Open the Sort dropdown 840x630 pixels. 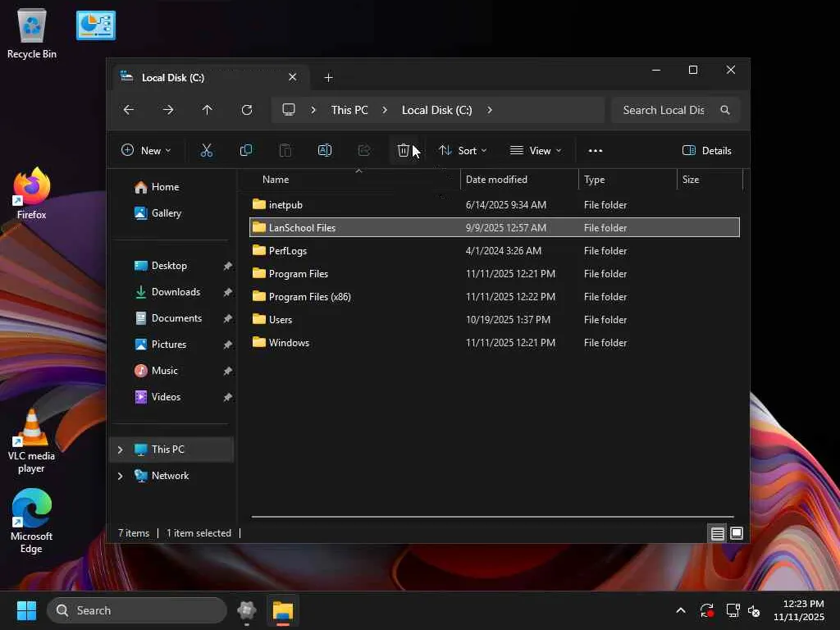click(463, 150)
